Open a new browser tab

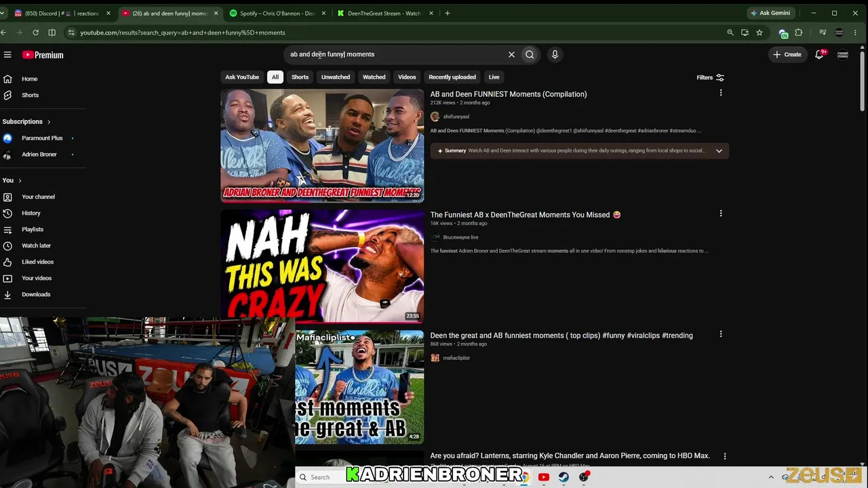(447, 13)
